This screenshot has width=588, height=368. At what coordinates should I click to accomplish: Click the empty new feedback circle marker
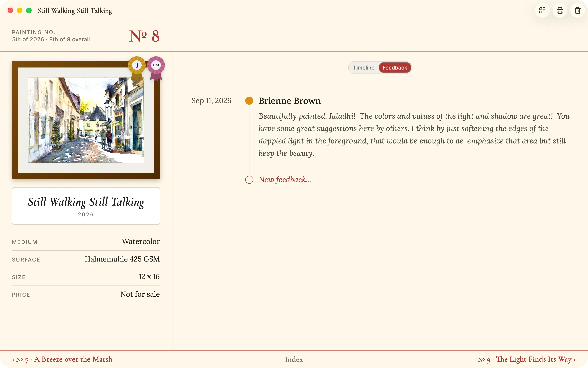pos(249,180)
